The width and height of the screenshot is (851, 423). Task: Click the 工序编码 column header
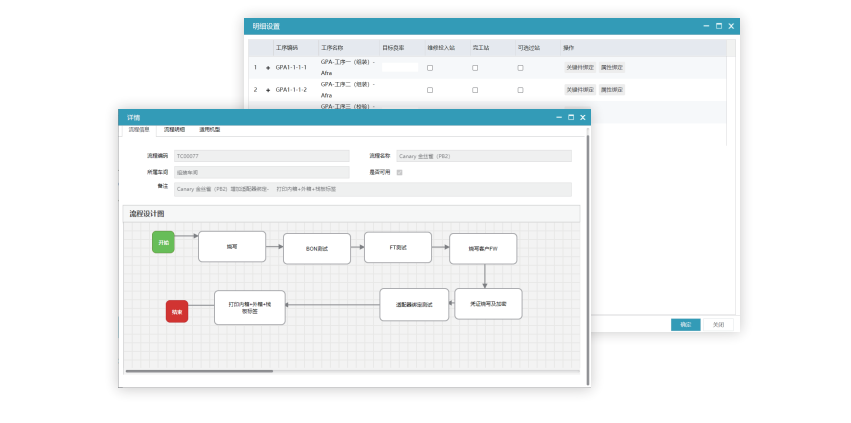(287, 48)
